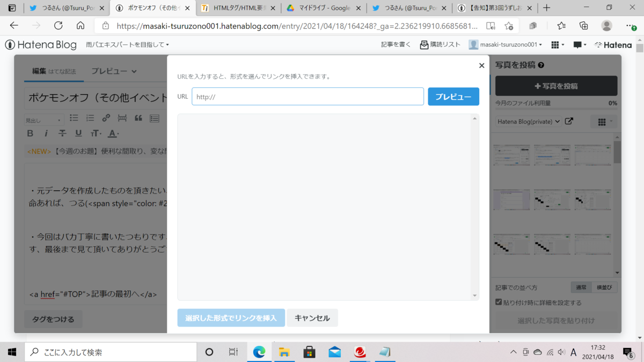This screenshot has width=644, height=362.
Task: Click the 写真を投稿 upload button
Action: (556, 86)
